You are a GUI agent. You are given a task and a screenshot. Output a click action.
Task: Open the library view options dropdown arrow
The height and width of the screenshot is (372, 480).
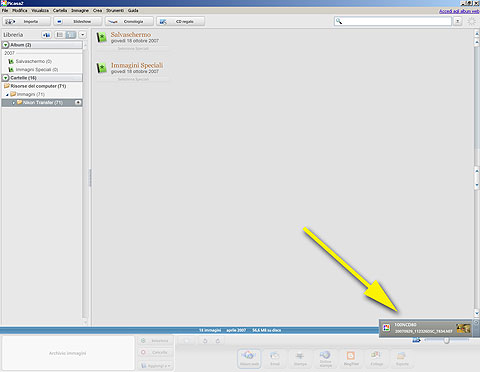(83, 35)
